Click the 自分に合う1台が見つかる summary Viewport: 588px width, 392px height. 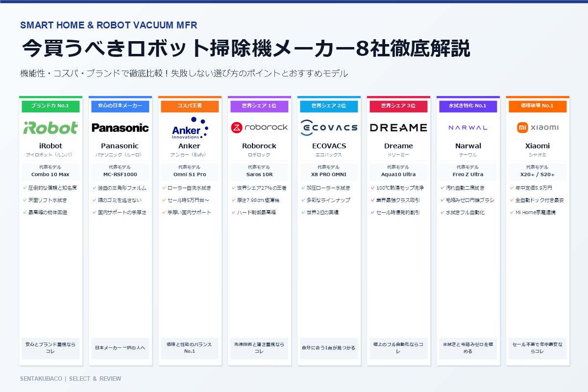(329, 348)
